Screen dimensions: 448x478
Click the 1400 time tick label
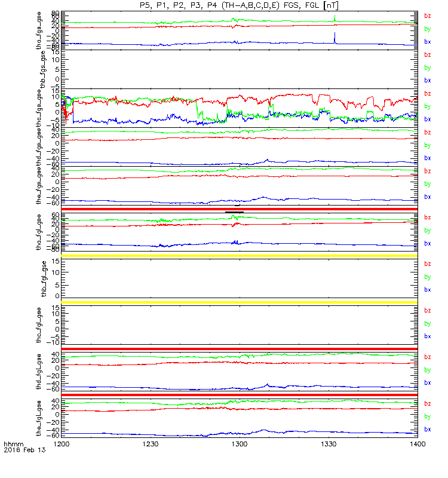[x=418, y=444]
